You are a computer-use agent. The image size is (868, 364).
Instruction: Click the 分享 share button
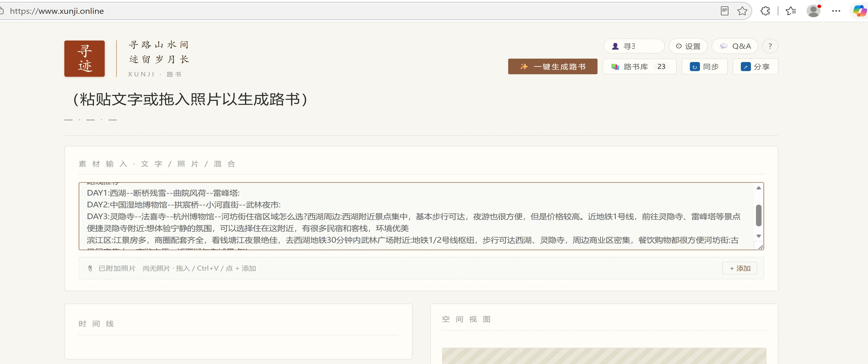755,66
